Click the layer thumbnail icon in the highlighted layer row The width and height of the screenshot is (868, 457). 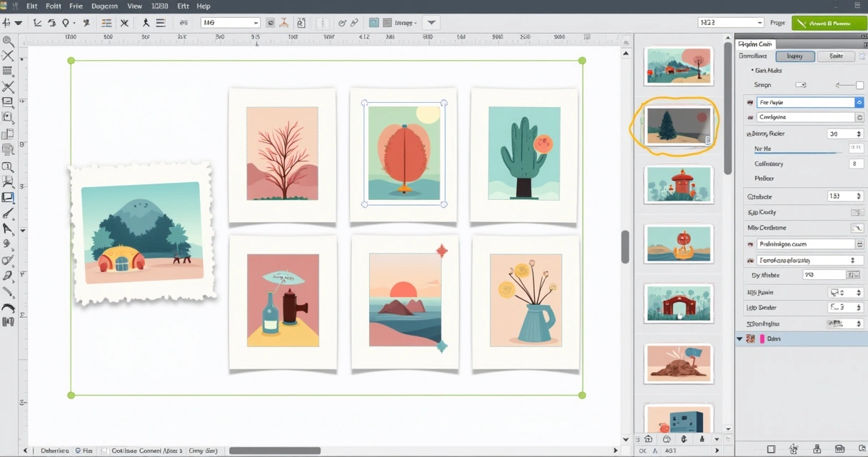point(751,339)
